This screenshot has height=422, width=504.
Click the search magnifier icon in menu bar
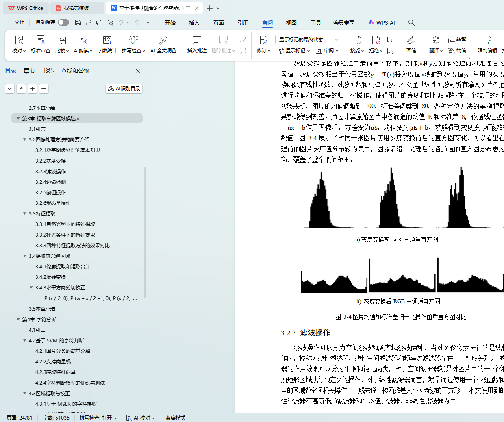[411, 23]
